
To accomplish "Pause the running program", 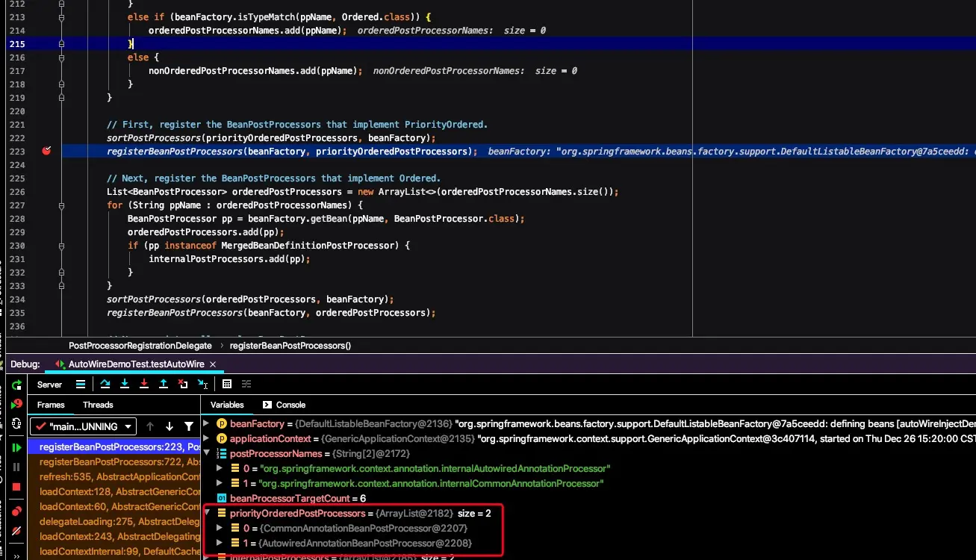I will pyautogui.click(x=16, y=467).
